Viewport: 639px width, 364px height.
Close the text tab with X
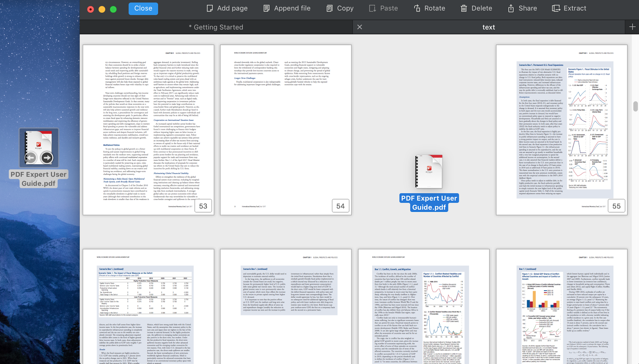pyautogui.click(x=359, y=27)
